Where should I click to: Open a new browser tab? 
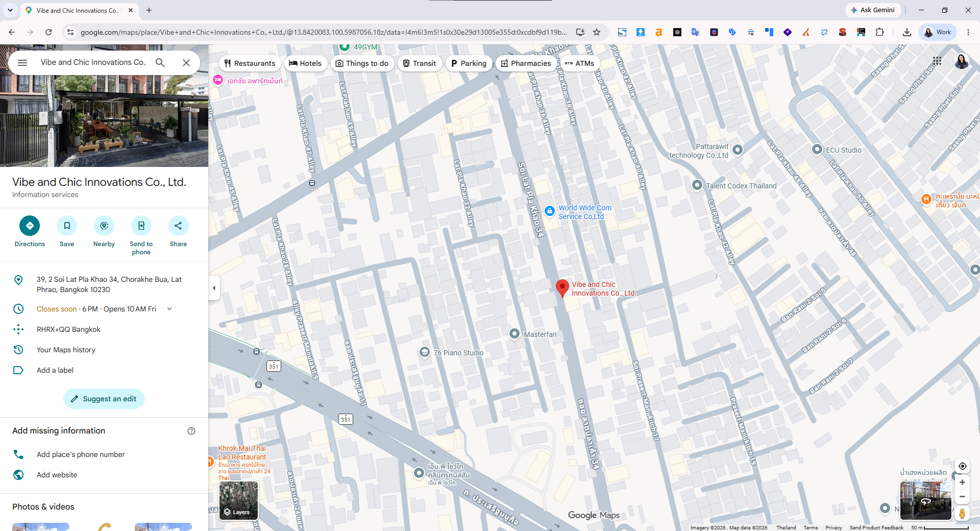(149, 10)
